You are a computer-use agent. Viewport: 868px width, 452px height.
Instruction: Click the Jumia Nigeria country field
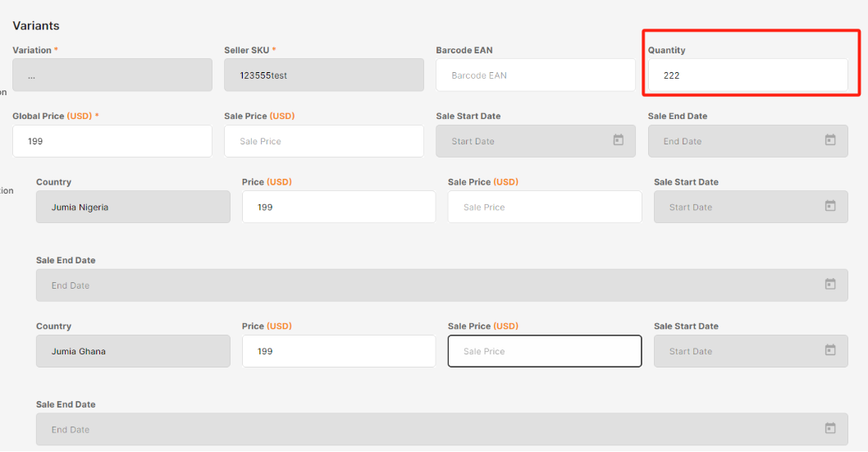(133, 208)
